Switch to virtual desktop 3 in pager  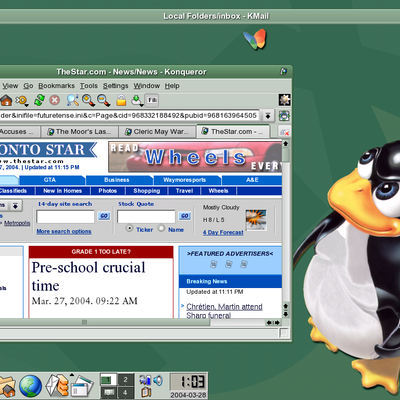click(108, 392)
